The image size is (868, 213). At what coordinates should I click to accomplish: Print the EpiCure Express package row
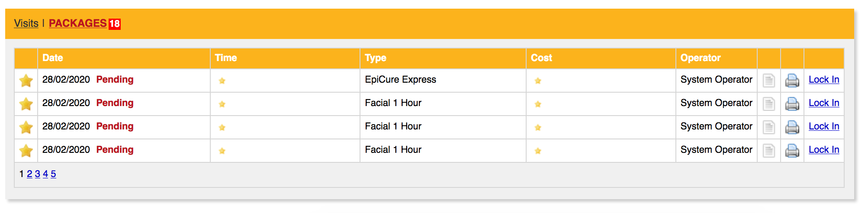pyautogui.click(x=792, y=81)
